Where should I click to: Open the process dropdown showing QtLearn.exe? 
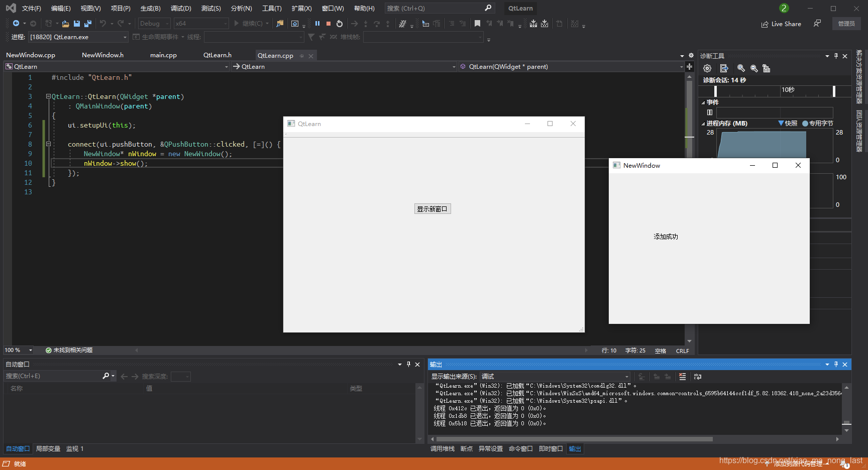78,37
